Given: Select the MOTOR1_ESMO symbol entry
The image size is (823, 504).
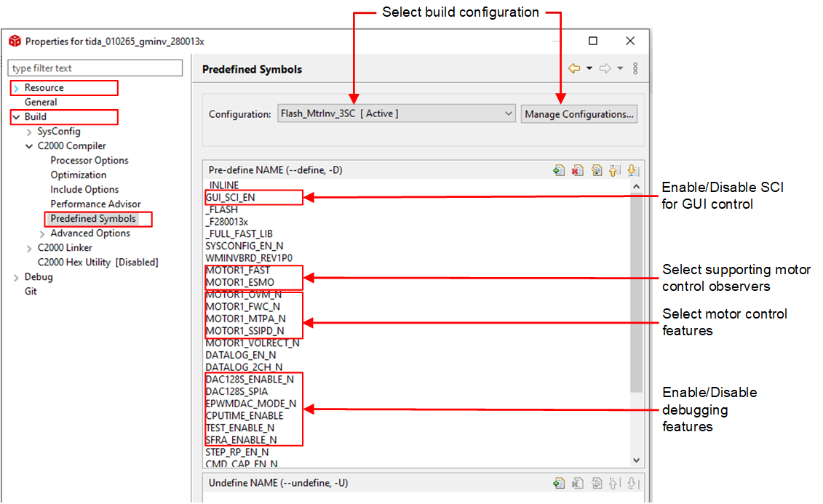Looking at the screenshot, I should click(x=240, y=282).
